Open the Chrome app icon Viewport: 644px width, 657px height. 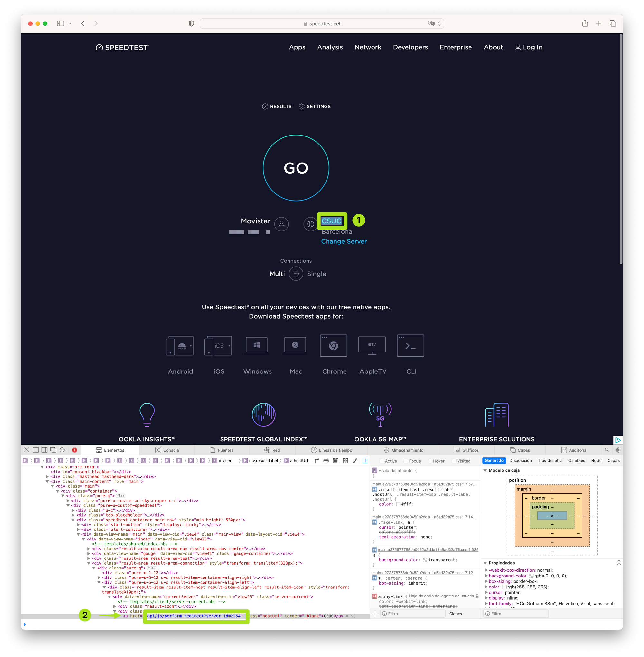click(x=334, y=345)
